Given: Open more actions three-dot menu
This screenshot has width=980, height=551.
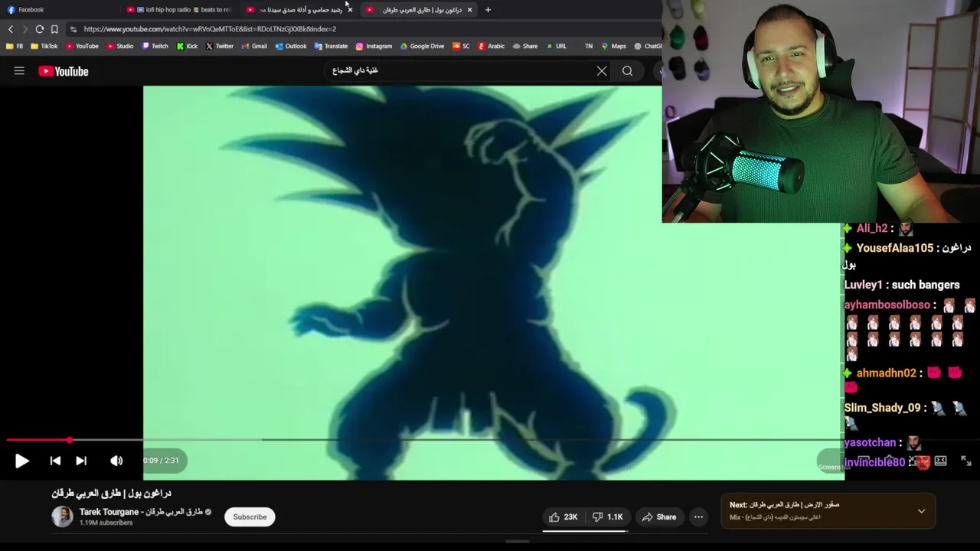Looking at the screenshot, I should pos(698,517).
